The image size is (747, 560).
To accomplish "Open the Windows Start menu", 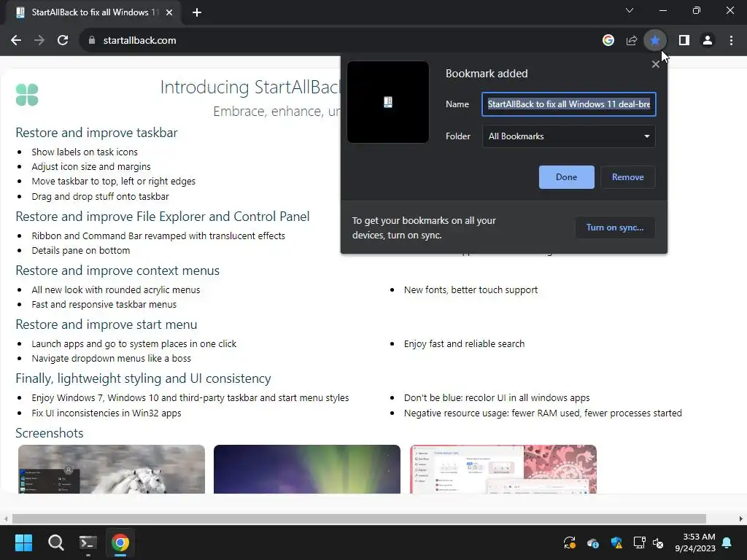I will (23, 542).
